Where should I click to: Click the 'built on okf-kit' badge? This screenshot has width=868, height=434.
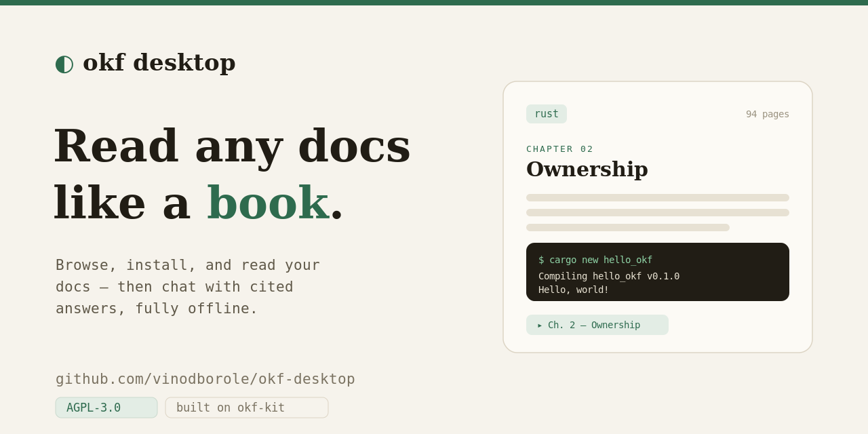[x=247, y=408]
